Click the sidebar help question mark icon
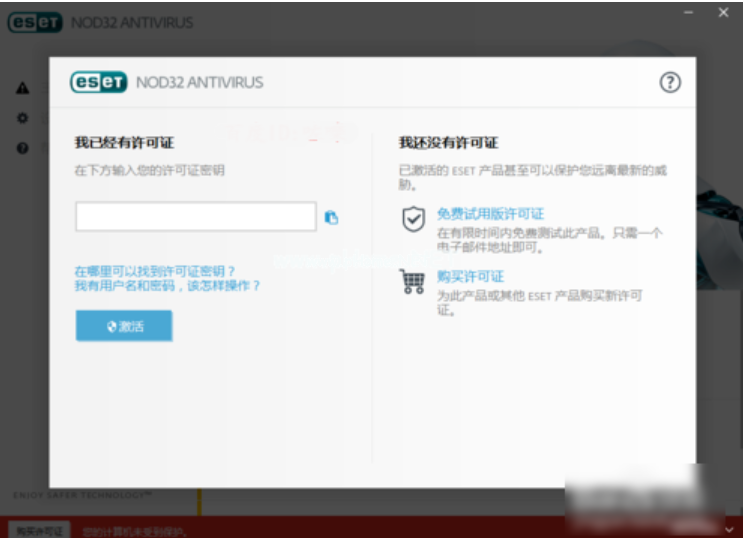This screenshot has width=746, height=540. [22, 148]
